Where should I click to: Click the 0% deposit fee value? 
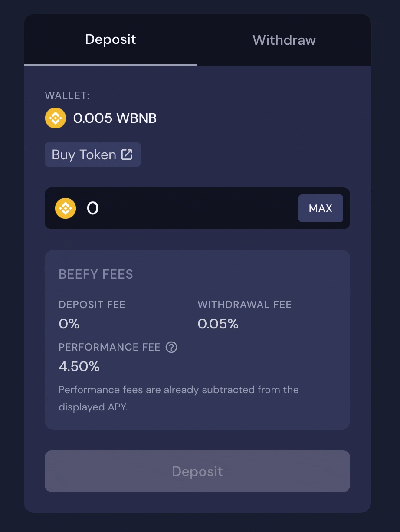coord(69,324)
